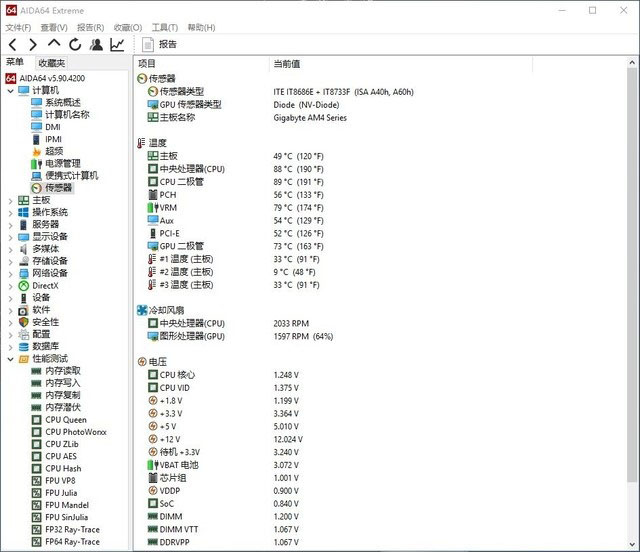Expand the 存储设备 tree node
Image resolution: width=640 pixels, height=552 pixels.
click(11, 261)
